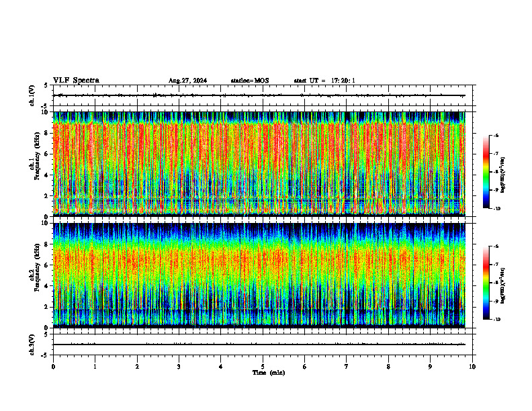The height and width of the screenshot is (411, 532).
Task: Select the date text "Aug.27, 2024"
Action: (187, 81)
